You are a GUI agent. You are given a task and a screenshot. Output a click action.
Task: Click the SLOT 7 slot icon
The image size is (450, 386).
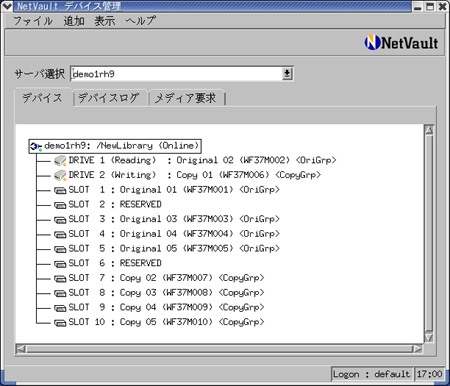[60, 279]
